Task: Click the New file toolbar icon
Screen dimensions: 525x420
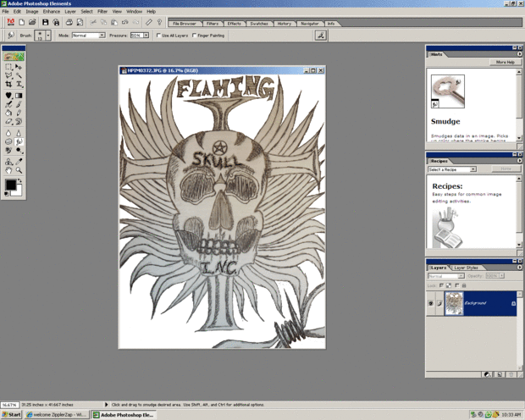Action: click(22, 23)
